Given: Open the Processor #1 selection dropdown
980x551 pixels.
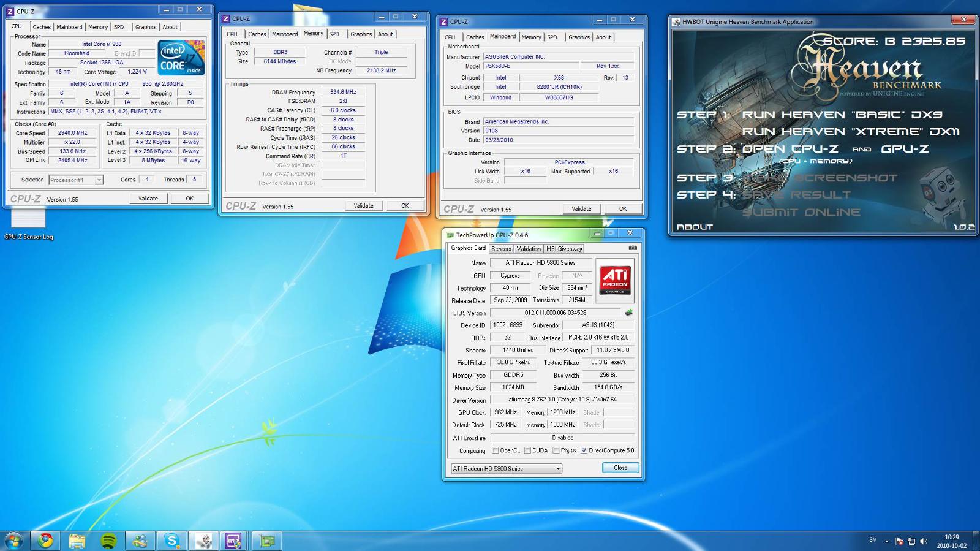Looking at the screenshot, I should pos(76,180).
